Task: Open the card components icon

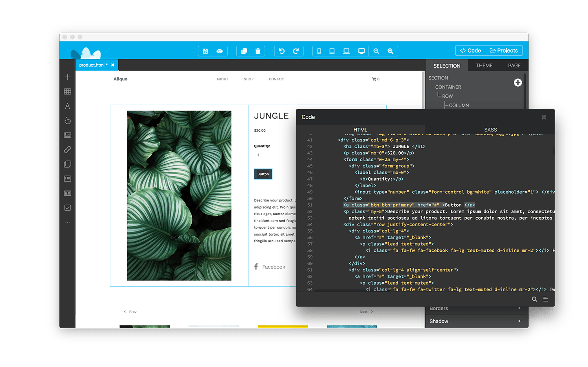Action: [67, 193]
